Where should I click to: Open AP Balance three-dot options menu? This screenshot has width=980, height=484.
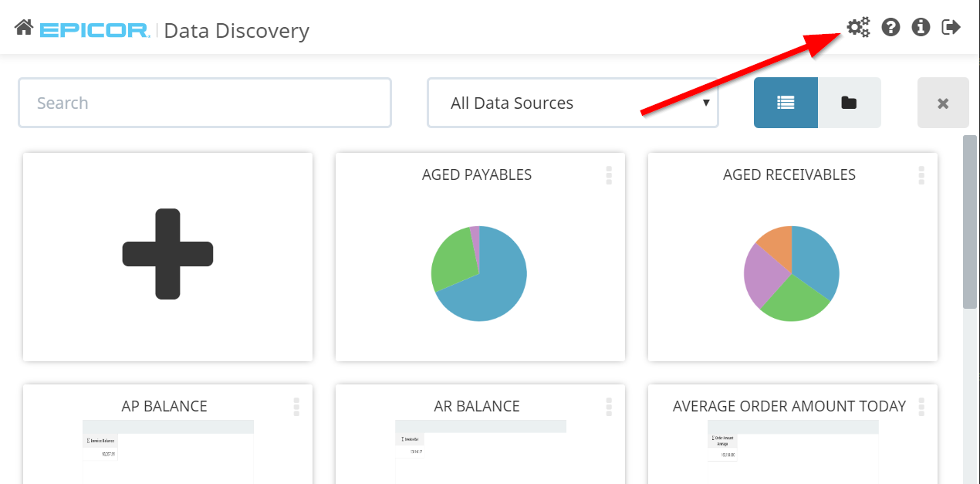(x=296, y=407)
